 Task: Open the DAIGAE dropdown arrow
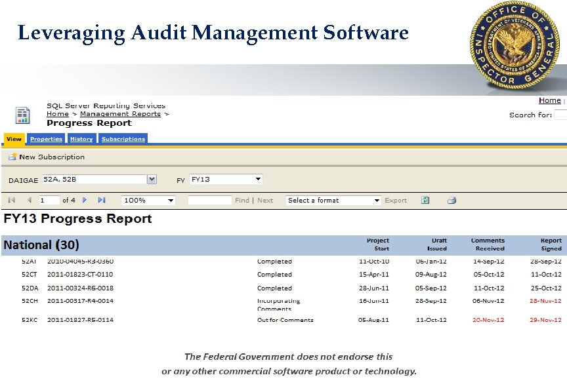[x=152, y=179]
